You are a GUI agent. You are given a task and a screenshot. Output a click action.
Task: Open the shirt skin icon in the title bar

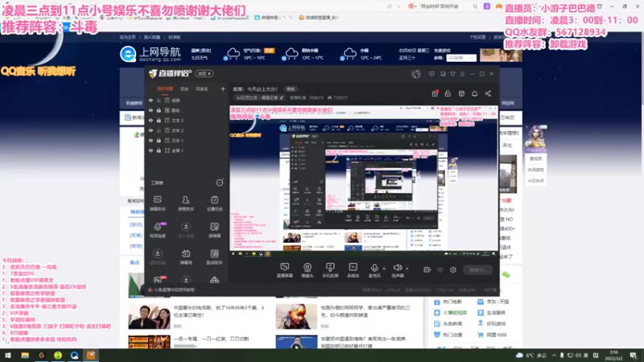(x=452, y=74)
